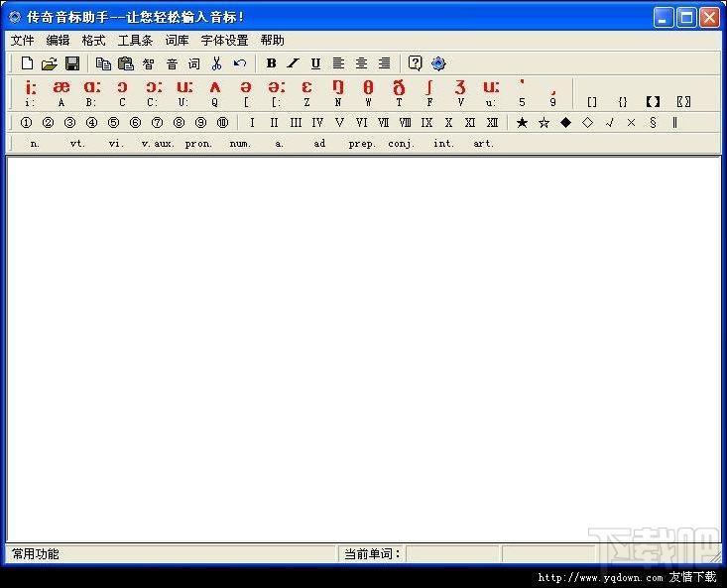The width and height of the screenshot is (727, 588).
Task: Click the 音 toolbar button
Action: point(172,63)
